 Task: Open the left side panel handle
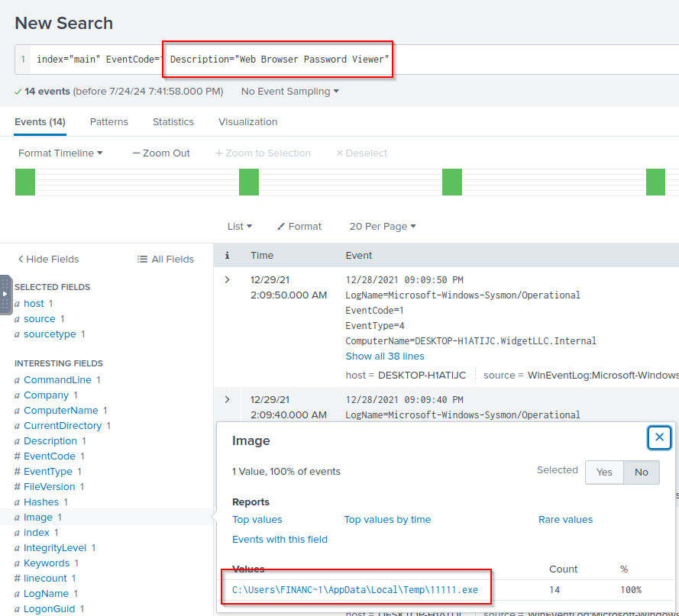[5, 294]
